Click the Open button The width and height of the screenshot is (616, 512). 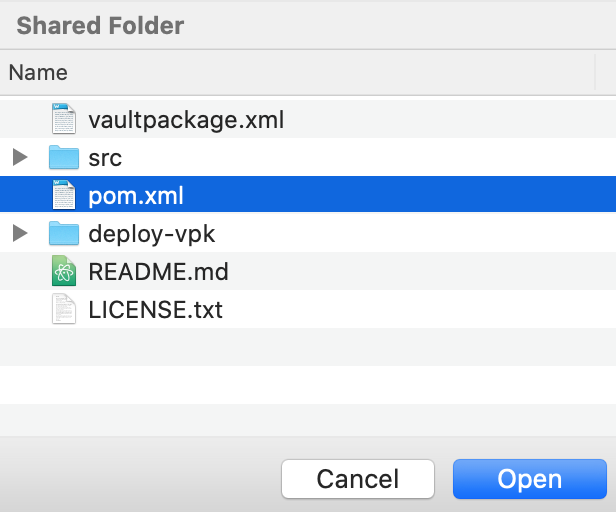(x=530, y=479)
